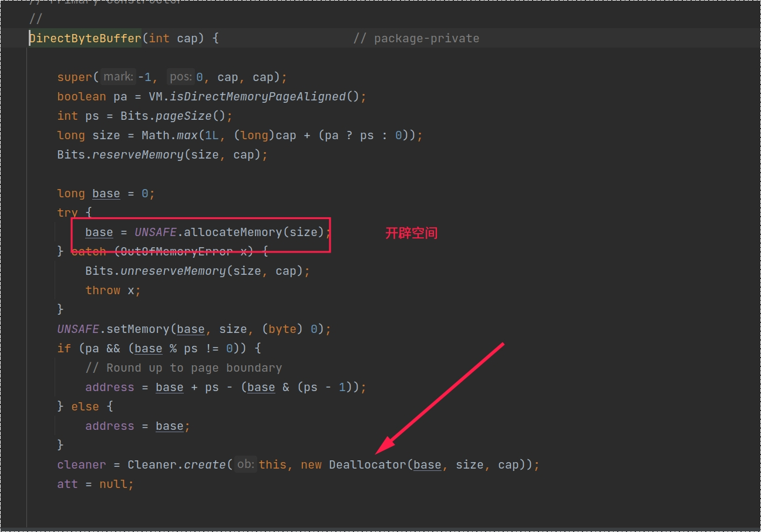Click the "pos:" parameter inlay hint
This screenshot has width=761, height=532.
point(180,77)
